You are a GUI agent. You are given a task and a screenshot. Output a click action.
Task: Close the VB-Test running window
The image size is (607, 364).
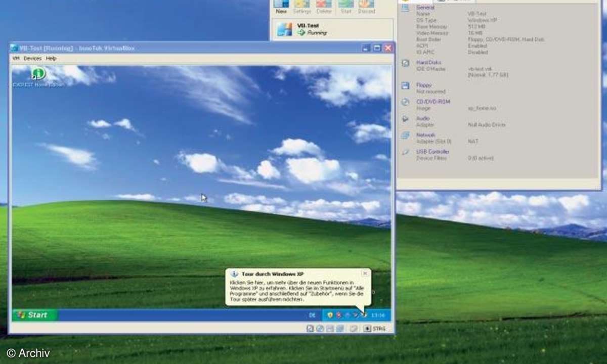coord(388,48)
